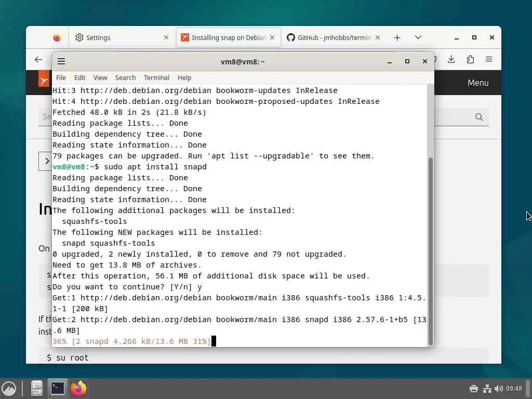Click 'Do you want to continue? [Y/n]' line
Viewport: 532px width, 399px height.
tap(127, 287)
